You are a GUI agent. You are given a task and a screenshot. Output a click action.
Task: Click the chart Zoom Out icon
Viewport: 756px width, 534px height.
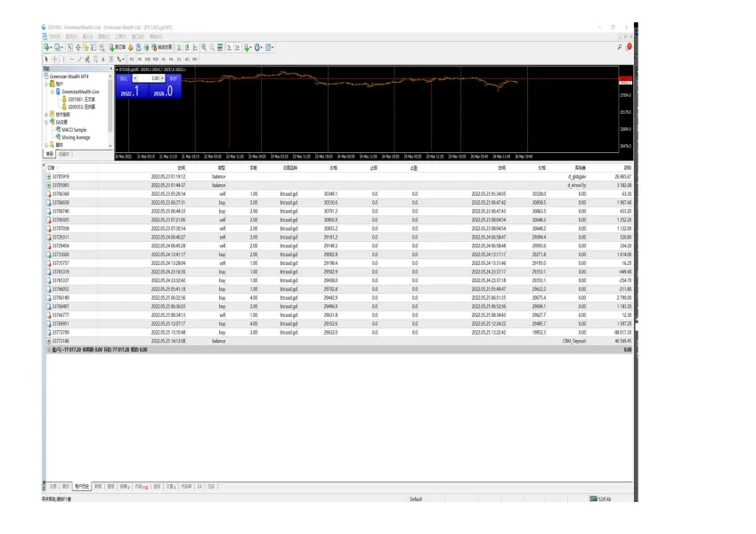tap(212, 47)
